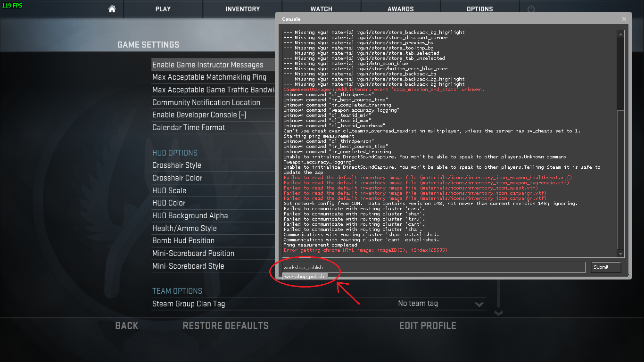This screenshot has width=644, height=362.
Task: Click the console scrollbar down arrow
Action: click(620, 254)
